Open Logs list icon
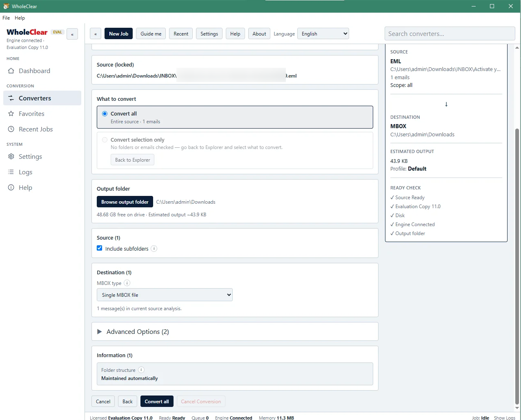Screen dimensions: 521x420 click(11, 172)
